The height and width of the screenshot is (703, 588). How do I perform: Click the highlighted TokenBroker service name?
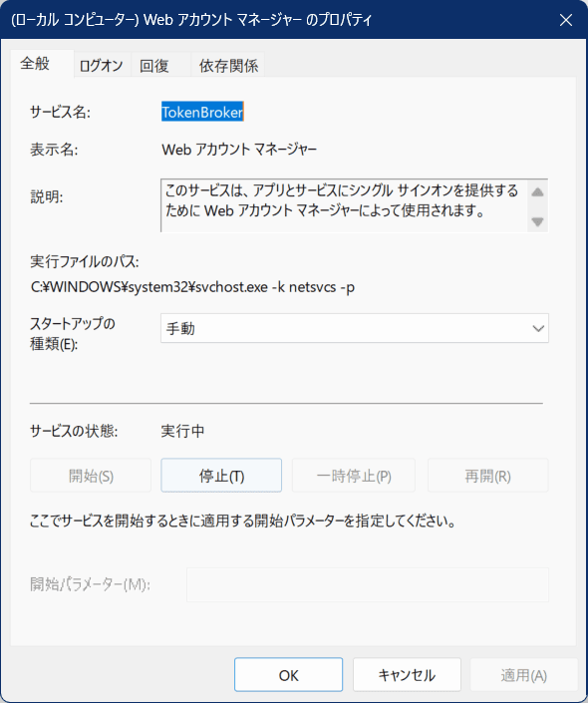click(x=202, y=112)
